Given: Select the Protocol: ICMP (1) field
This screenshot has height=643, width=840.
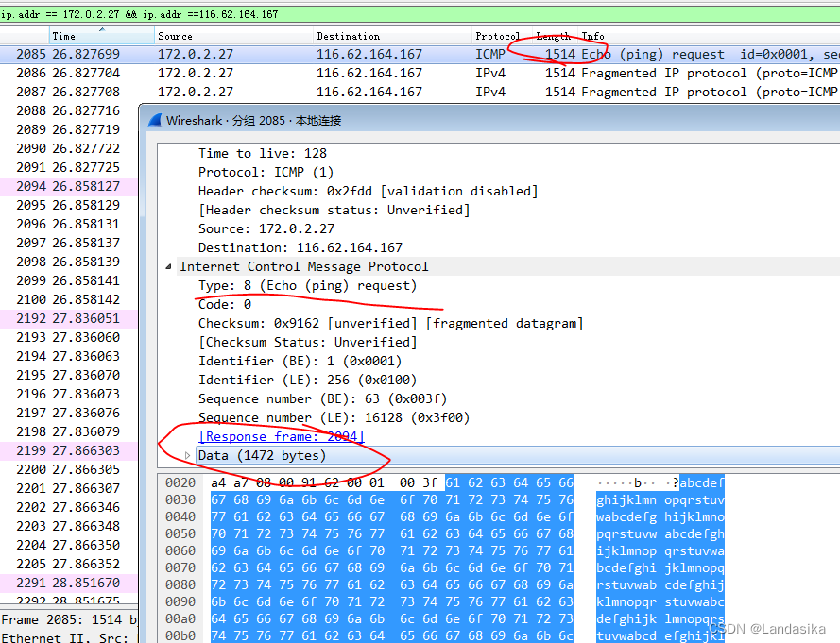Looking at the screenshot, I should click(266, 173).
